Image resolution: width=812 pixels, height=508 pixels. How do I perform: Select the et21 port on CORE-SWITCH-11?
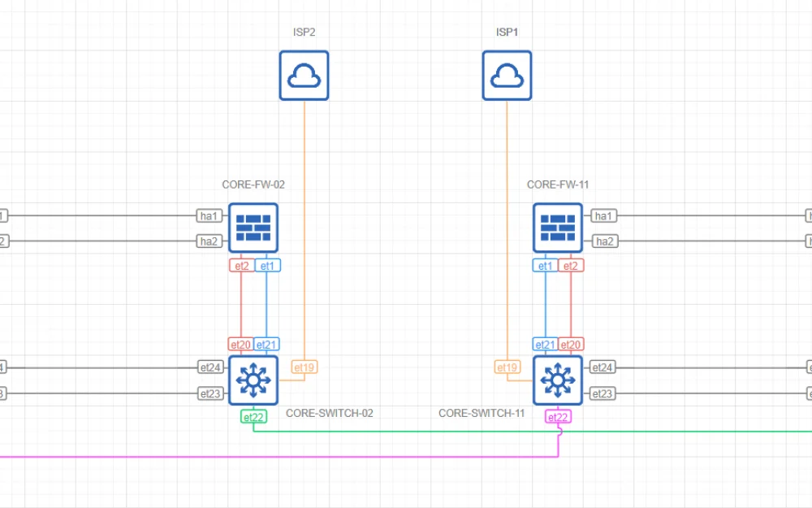[x=545, y=344]
